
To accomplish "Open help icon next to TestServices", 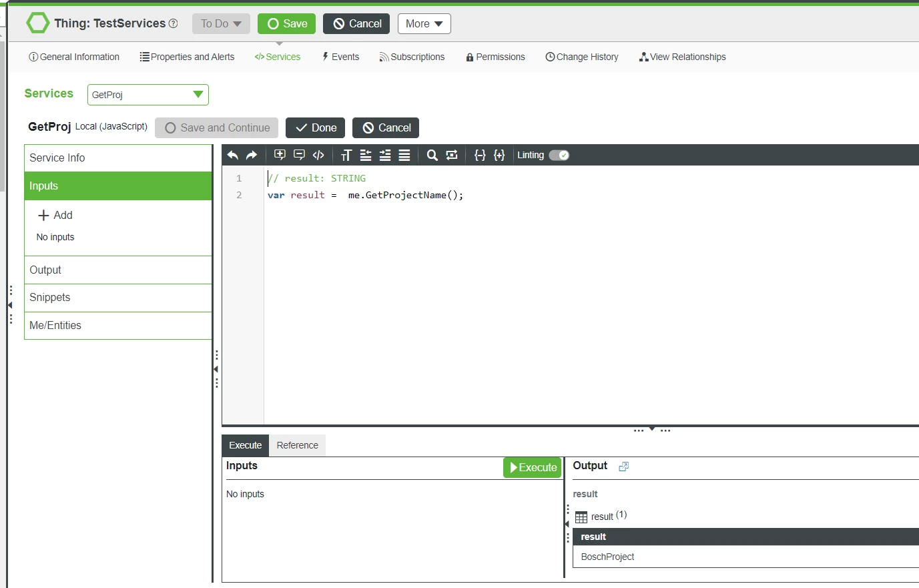I will [174, 23].
